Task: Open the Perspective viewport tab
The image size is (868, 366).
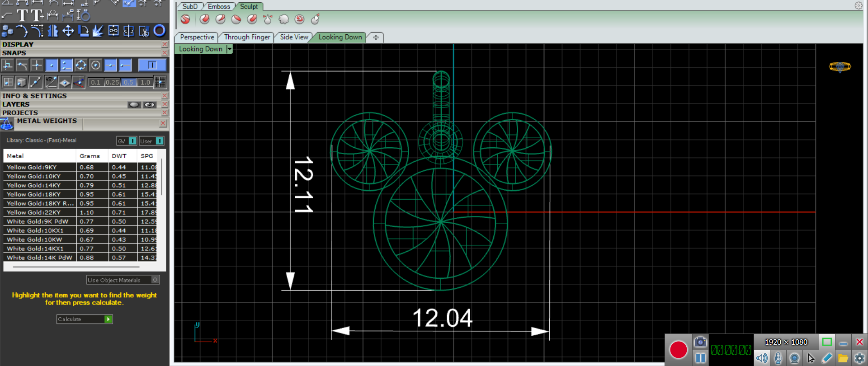Action: (x=197, y=37)
